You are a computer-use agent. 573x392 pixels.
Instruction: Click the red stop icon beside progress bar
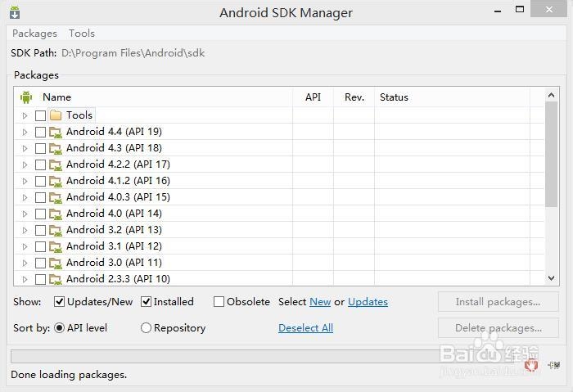point(531,365)
